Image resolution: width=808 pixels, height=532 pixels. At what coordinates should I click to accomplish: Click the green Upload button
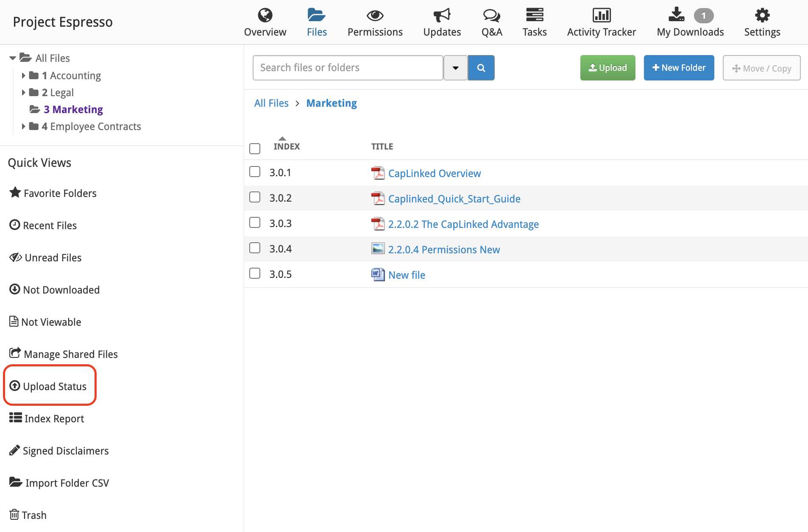(607, 68)
